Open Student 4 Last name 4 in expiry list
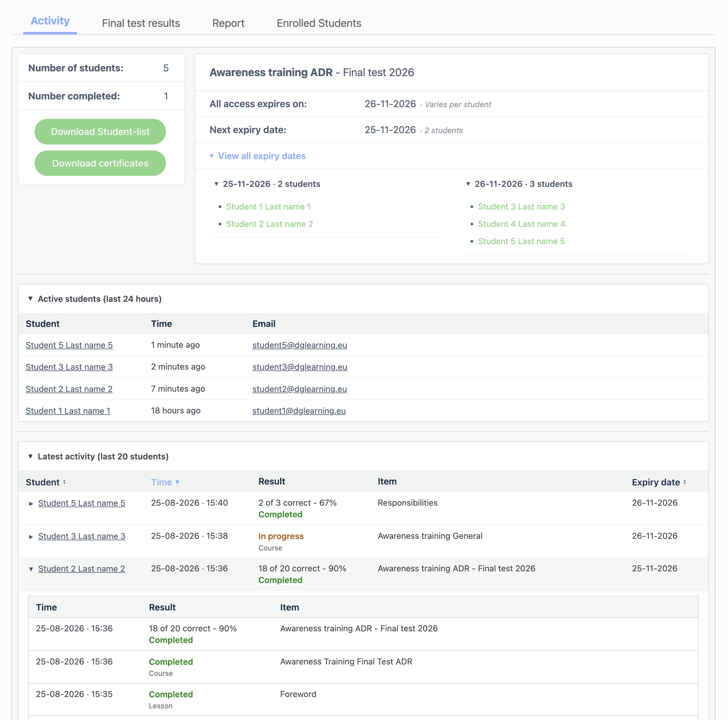 522,224
